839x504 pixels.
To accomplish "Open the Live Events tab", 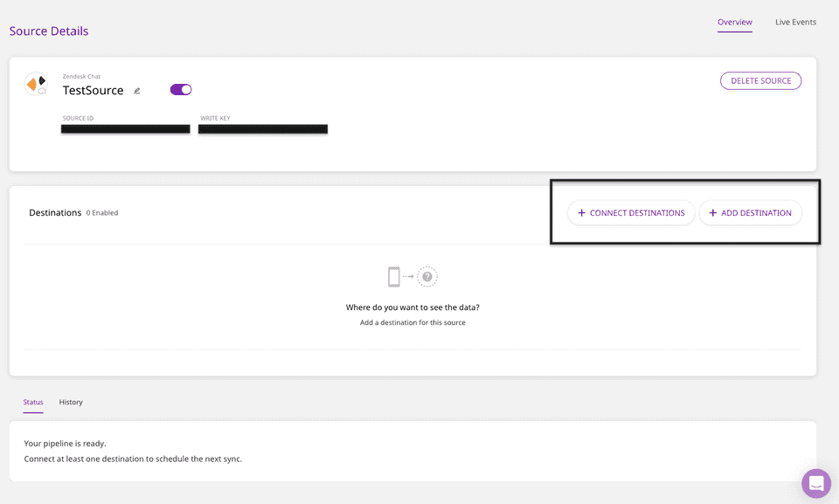I will (x=795, y=22).
